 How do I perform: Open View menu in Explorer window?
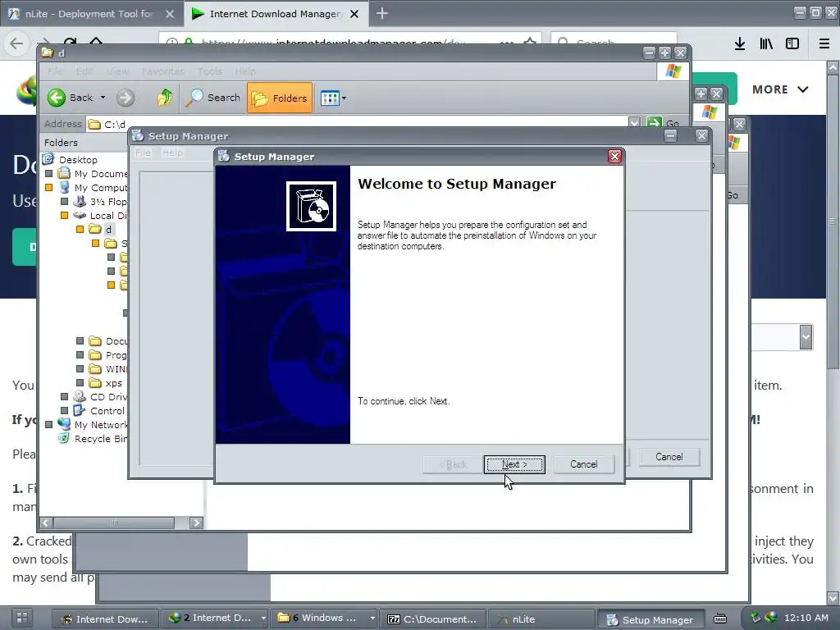point(117,71)
